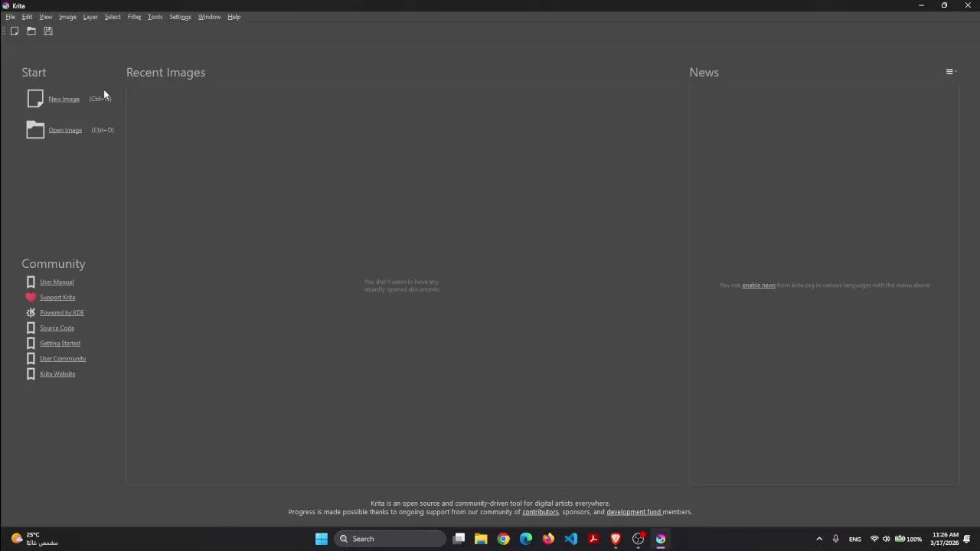This screenshot has height=551, width=980.
Task: Open Task View on taskbar
Action: click(x=459, y=539)
